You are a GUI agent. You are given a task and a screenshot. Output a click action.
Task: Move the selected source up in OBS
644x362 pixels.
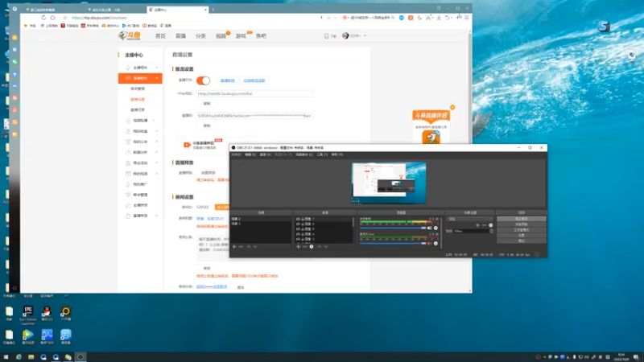pyautogui.click(x=319, y=247)
